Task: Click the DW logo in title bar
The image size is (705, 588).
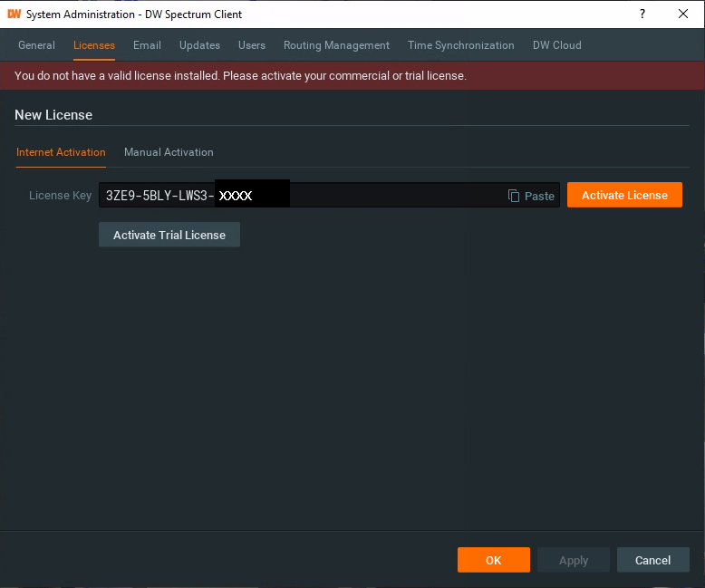Action: (x=14, y=14)
